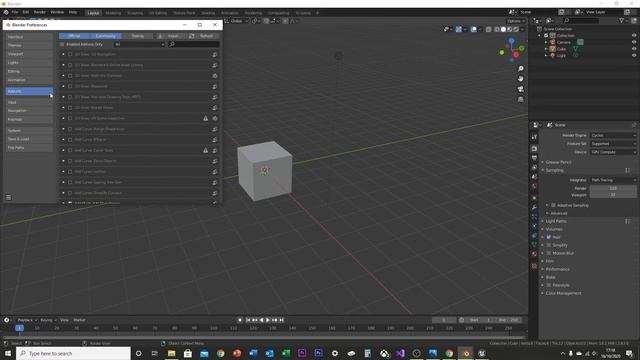Toggle camera view gizmo in viewport

[520, 89]
